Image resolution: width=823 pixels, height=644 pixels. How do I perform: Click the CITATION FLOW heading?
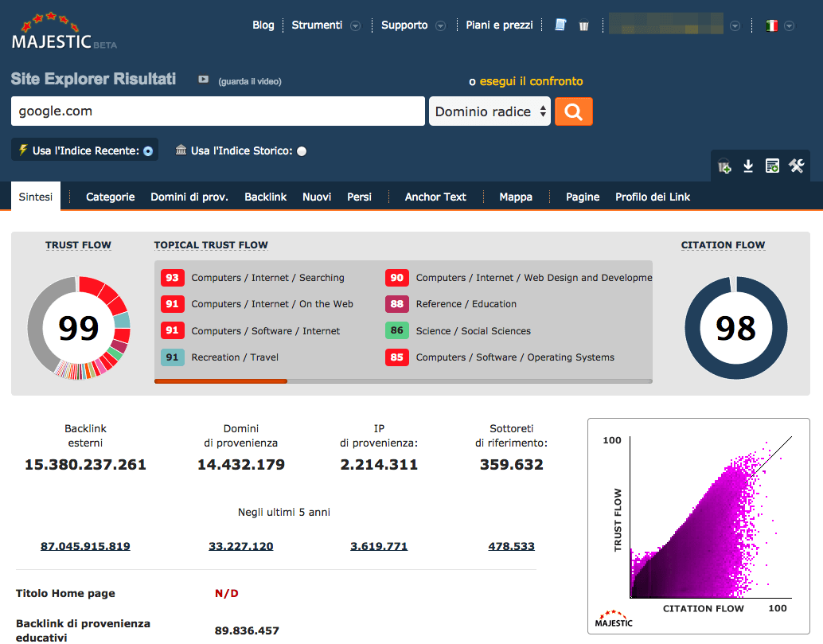click(723, 245)
